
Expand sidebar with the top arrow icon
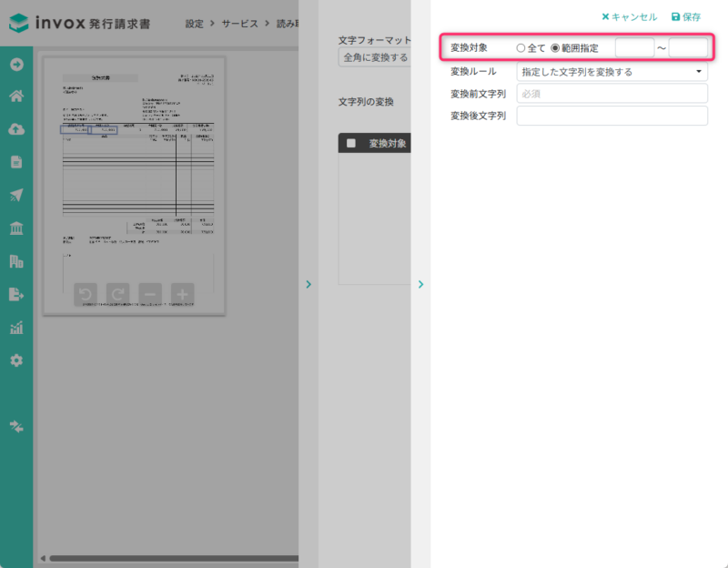tap(16, 64)
